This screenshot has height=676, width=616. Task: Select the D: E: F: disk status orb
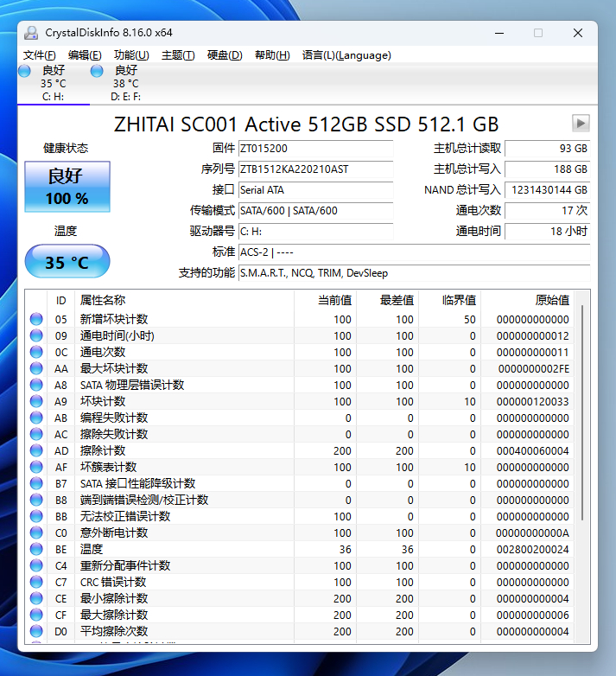[97, 71]
